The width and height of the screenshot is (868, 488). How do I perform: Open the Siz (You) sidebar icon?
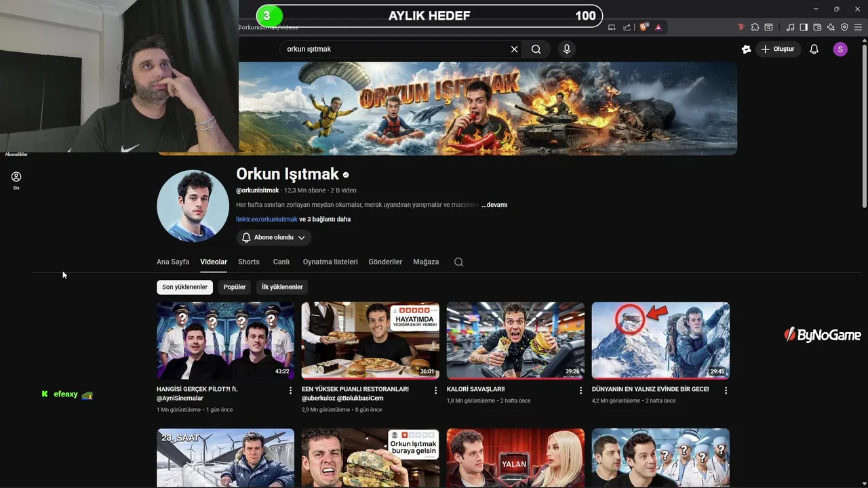pyautogui.click(x=16, y=180)
